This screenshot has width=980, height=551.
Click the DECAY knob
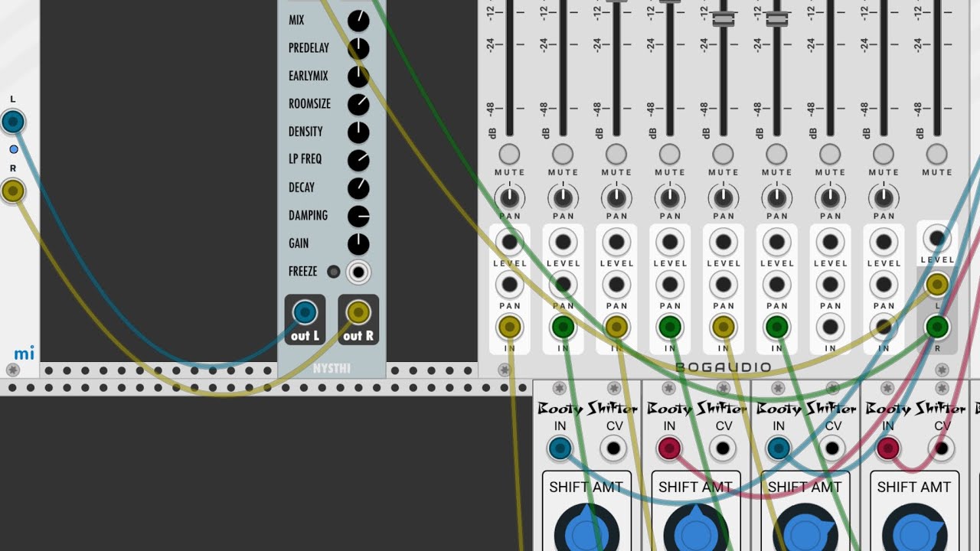358,188
